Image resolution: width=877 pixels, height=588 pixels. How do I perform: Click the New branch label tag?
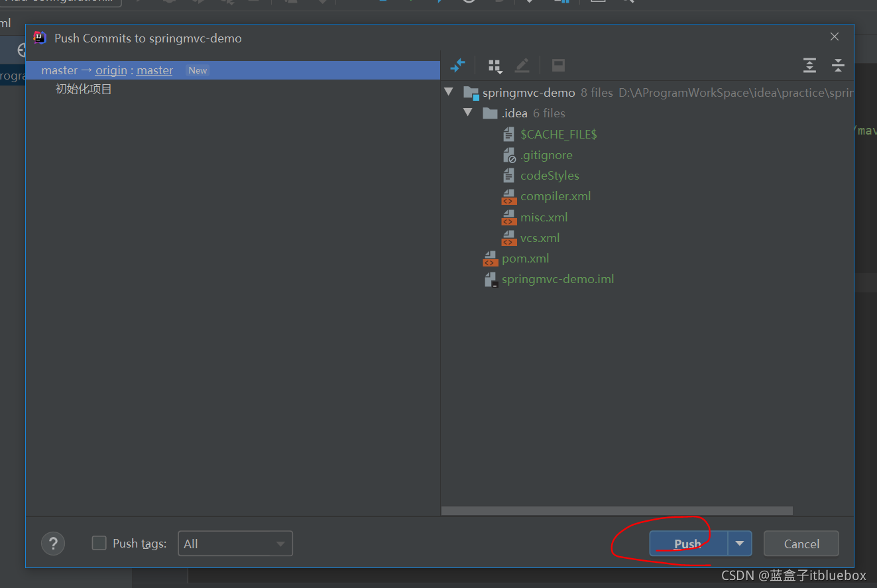[x=198, y=70]
